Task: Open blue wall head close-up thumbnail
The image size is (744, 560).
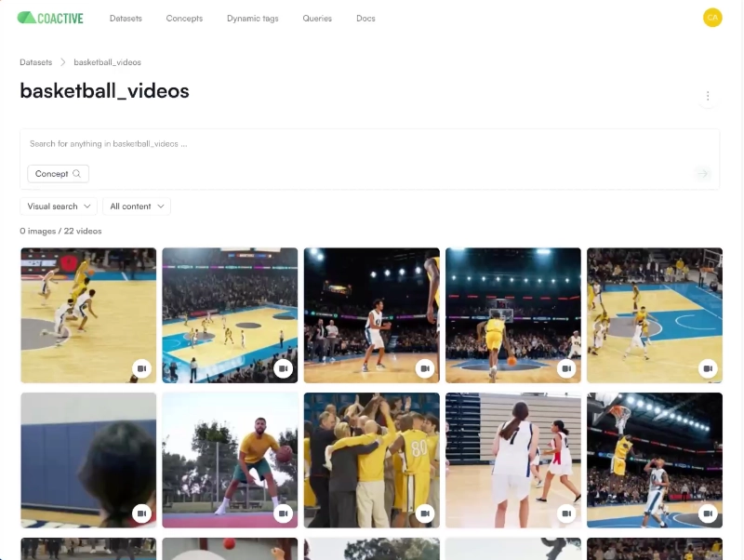Action: tap(88, 460)
